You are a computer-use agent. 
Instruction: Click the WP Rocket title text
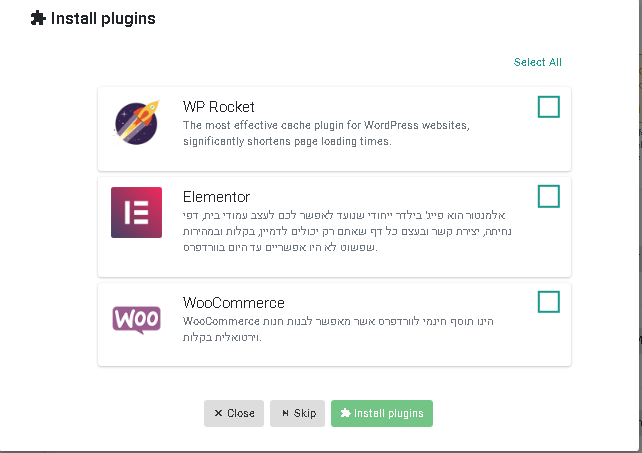click(219, 107)
